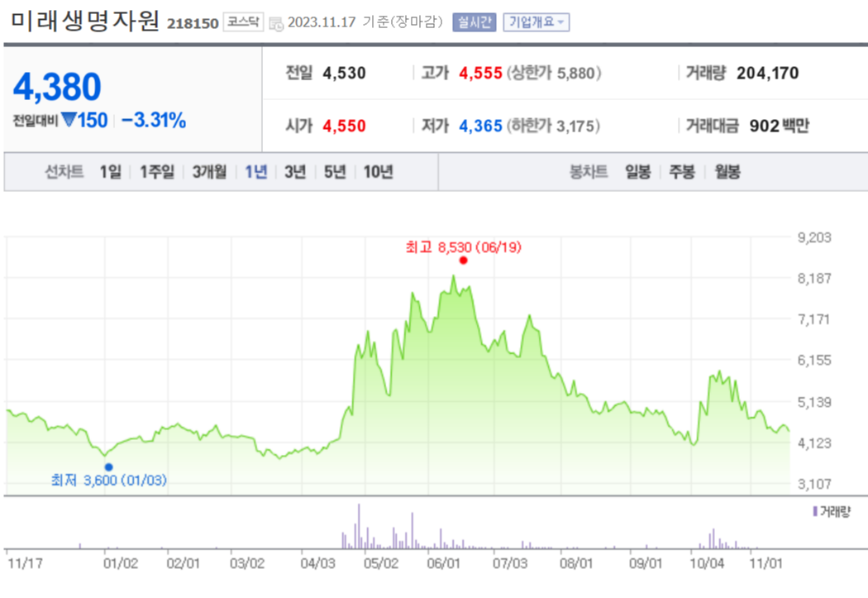Click the red 최고 8,530 marker dot
The height and width of the screenshot is (598, 868).
(x=463, y=261)
